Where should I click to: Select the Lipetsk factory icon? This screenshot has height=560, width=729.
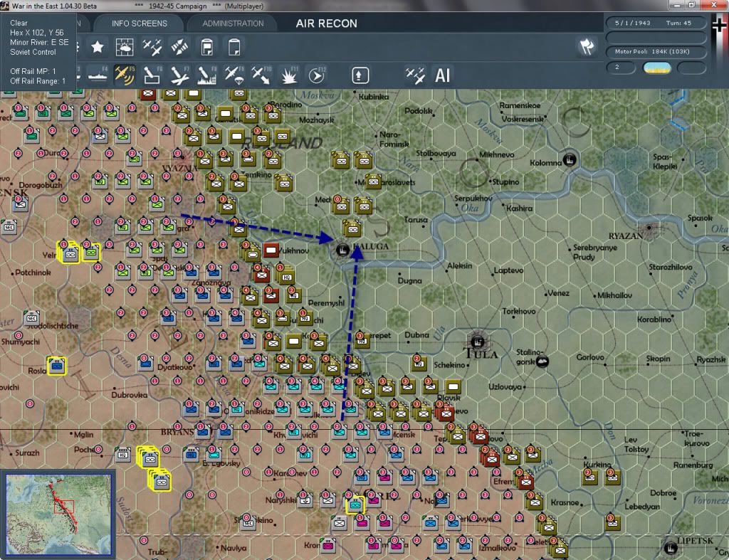click(x=671, y=548)
